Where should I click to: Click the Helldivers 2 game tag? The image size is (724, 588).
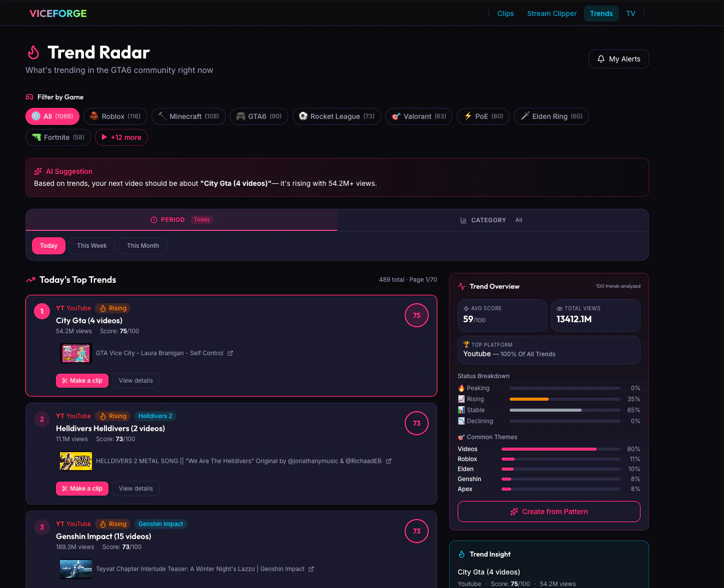[155, 416]
